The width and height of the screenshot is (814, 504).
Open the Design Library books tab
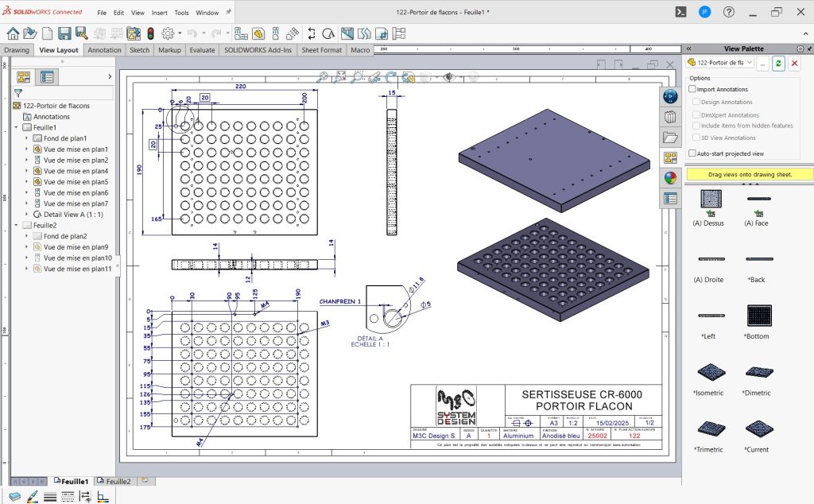669,117
